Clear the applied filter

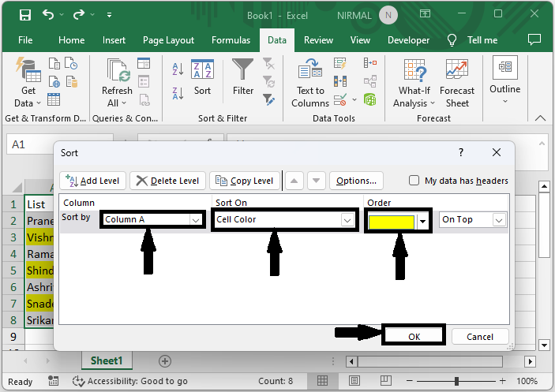point(268,64)
